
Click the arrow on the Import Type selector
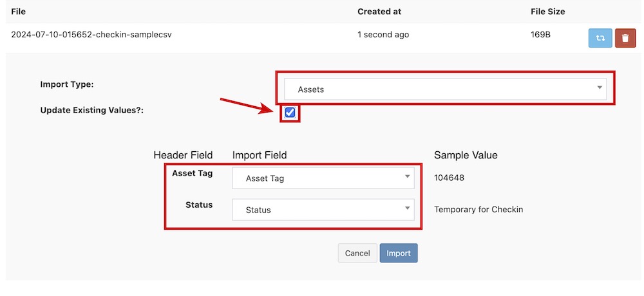(599, 88)
